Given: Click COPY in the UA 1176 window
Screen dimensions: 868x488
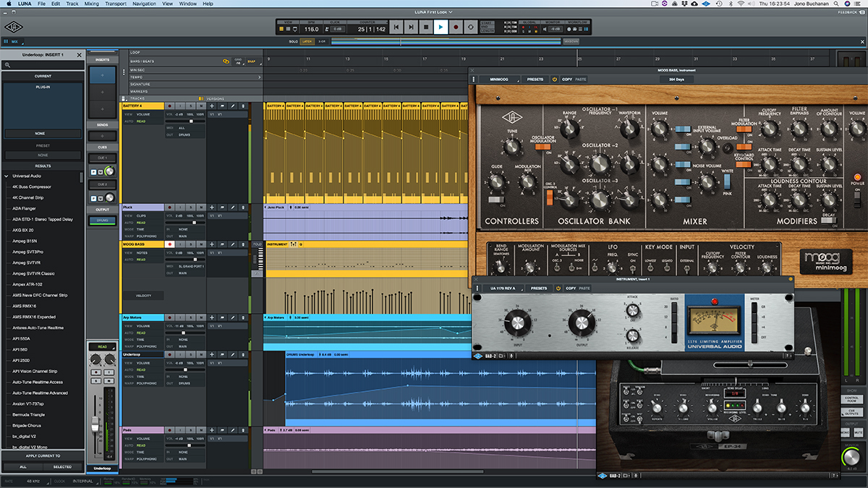Looking at the screenshot, I should [x=571, y=288].
